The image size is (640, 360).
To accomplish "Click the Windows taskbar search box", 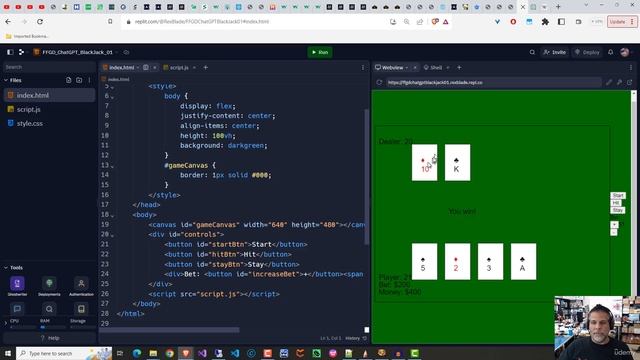I will click(64, 353).
